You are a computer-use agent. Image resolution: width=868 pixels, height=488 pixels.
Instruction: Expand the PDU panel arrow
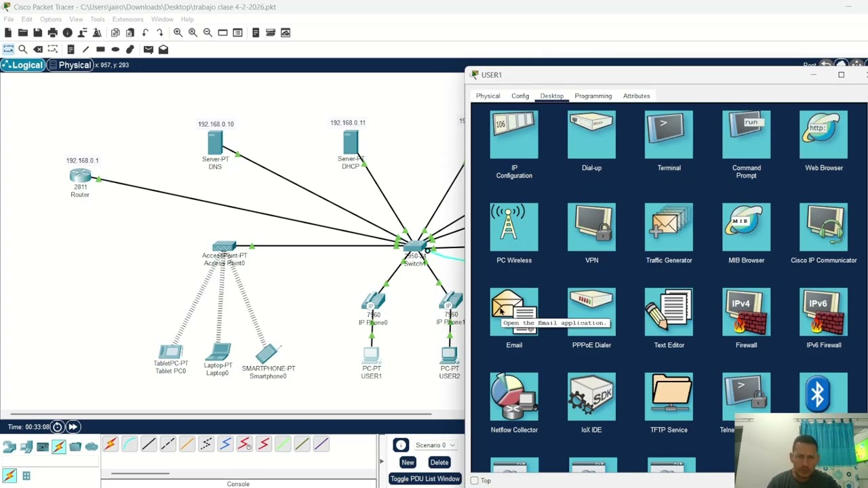point(381,461)
